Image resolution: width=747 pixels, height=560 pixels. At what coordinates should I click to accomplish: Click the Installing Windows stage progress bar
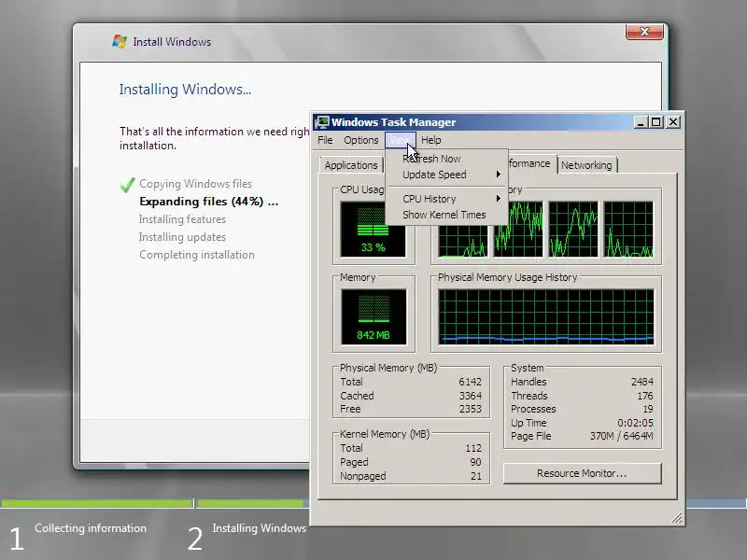[253, 503]
